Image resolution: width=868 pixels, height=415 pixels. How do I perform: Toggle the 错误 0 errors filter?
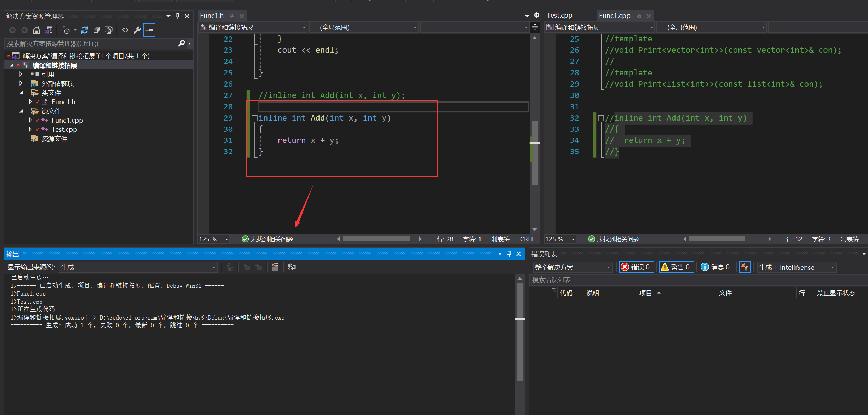(x=636, y=267)
